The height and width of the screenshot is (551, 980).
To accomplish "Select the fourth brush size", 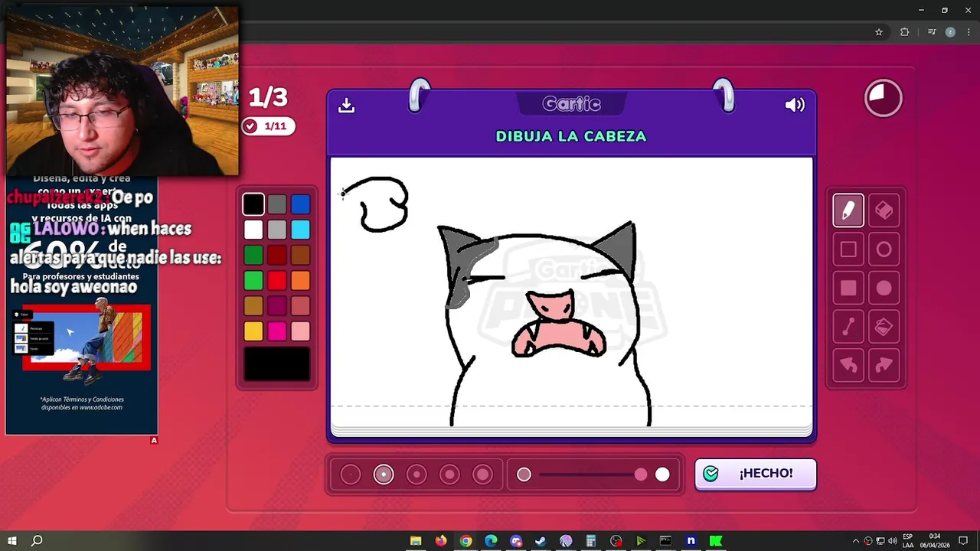I will point(449,474).
